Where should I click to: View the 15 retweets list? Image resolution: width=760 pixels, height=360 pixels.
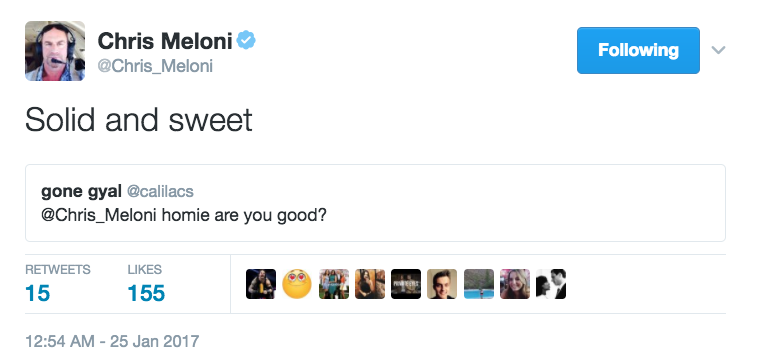click(58, 284)
